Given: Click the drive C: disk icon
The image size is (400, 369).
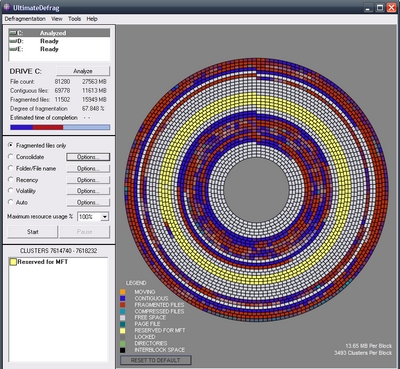Looking at the screenshot, I should tap(13, 33).
